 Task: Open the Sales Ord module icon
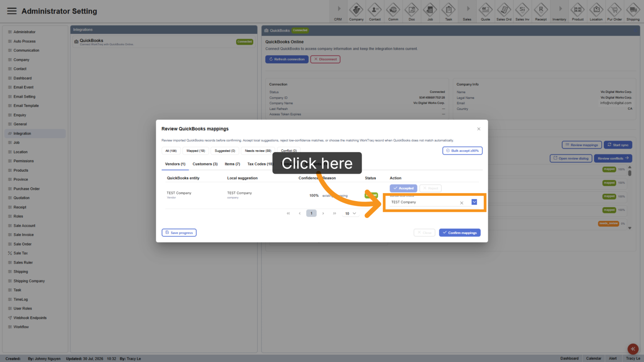pos(504,11)
